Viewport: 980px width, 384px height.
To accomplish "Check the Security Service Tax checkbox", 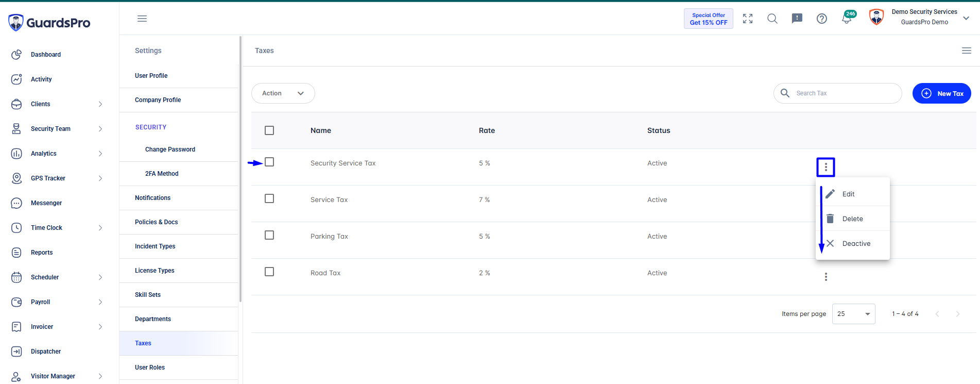I will point(269,162).
